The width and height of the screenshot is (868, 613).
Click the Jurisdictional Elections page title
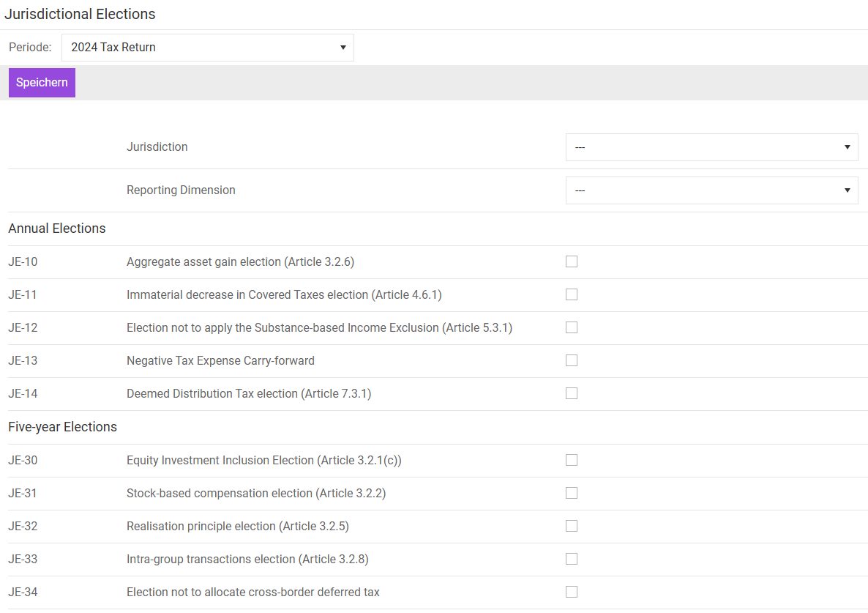point(80,14)
